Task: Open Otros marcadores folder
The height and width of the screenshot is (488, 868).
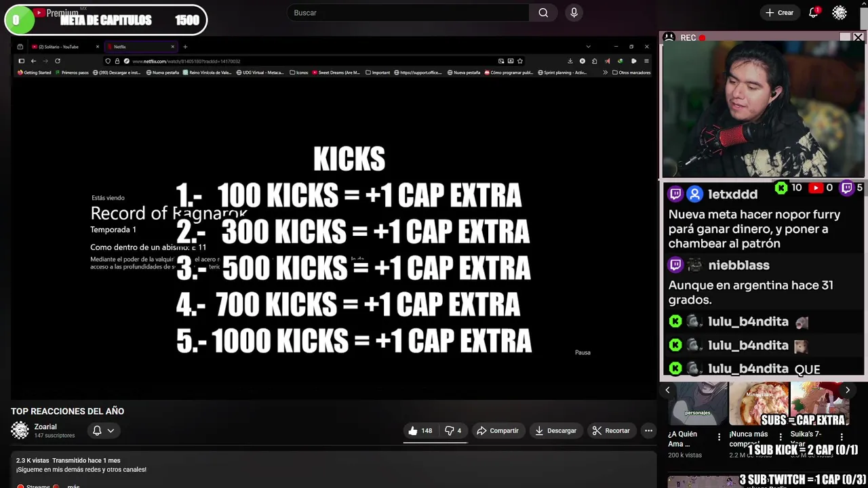Action: (631, 73)
